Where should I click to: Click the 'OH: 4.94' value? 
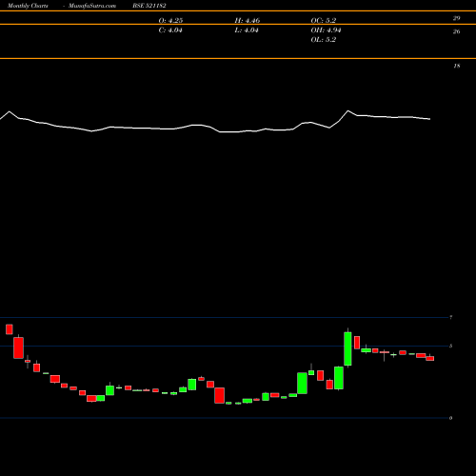tap(326, 30)
